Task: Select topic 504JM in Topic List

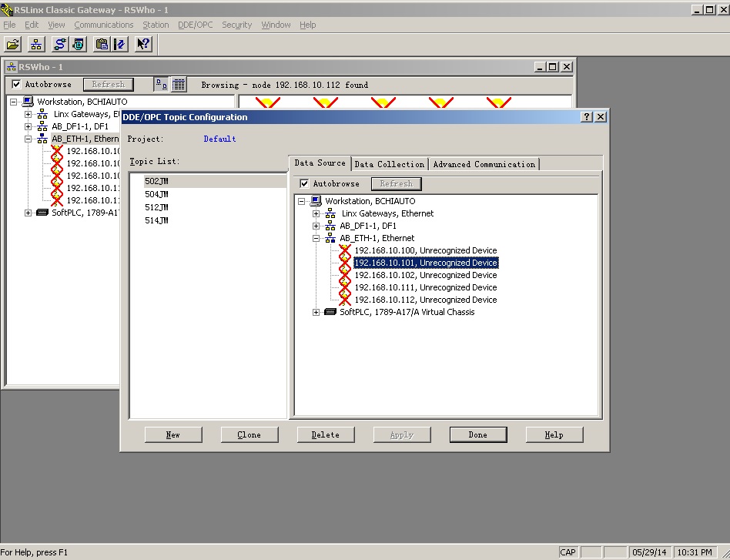Action: click(156, 194)
